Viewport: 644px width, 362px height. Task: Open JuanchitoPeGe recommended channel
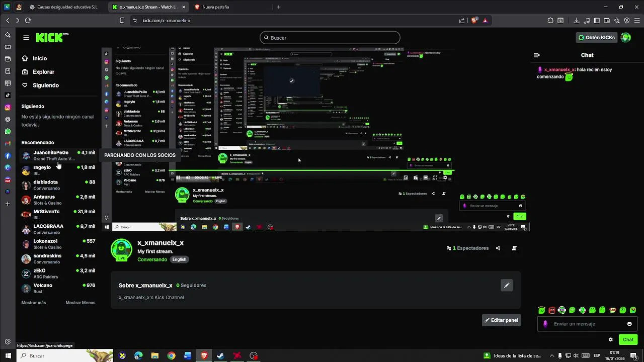[58, 155]
